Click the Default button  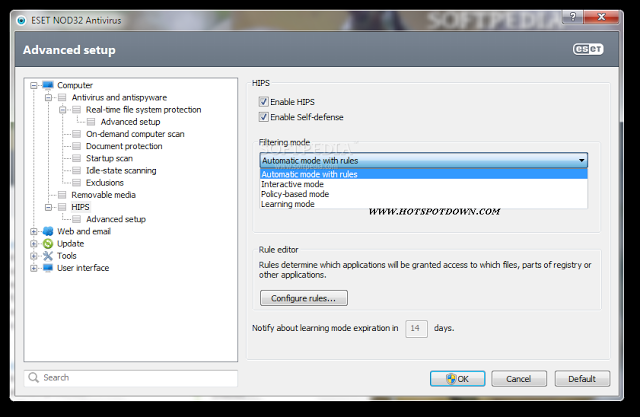coord(582,379)
